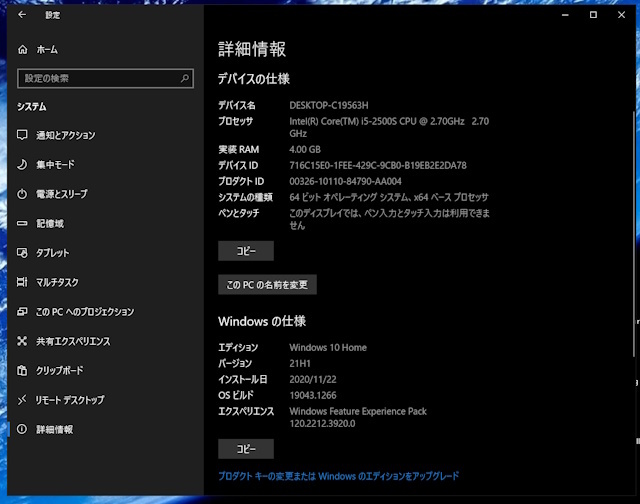Open the ホーム settings label

tap(47, 50)
